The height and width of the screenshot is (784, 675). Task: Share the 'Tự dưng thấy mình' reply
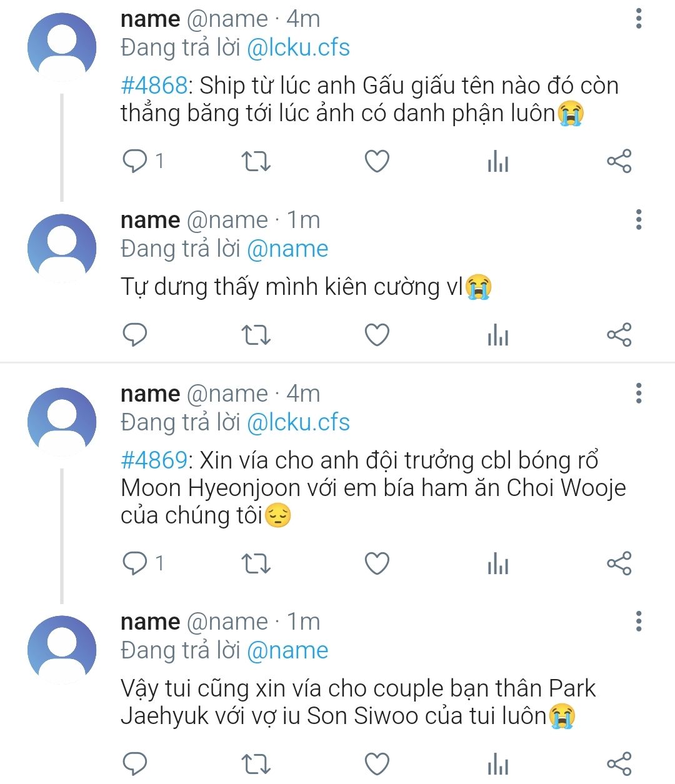coord(619,335)
